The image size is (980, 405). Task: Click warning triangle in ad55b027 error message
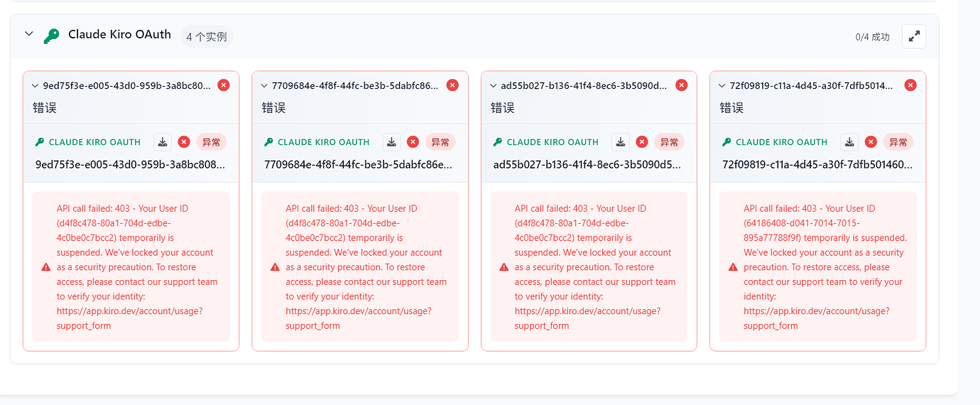point(504,267)
